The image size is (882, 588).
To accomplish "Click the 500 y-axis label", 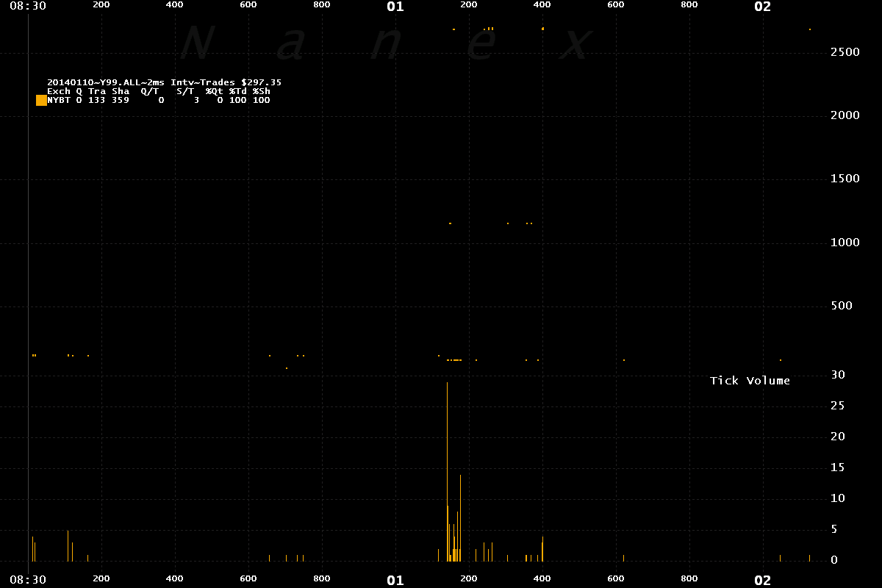I will (842, 306).
